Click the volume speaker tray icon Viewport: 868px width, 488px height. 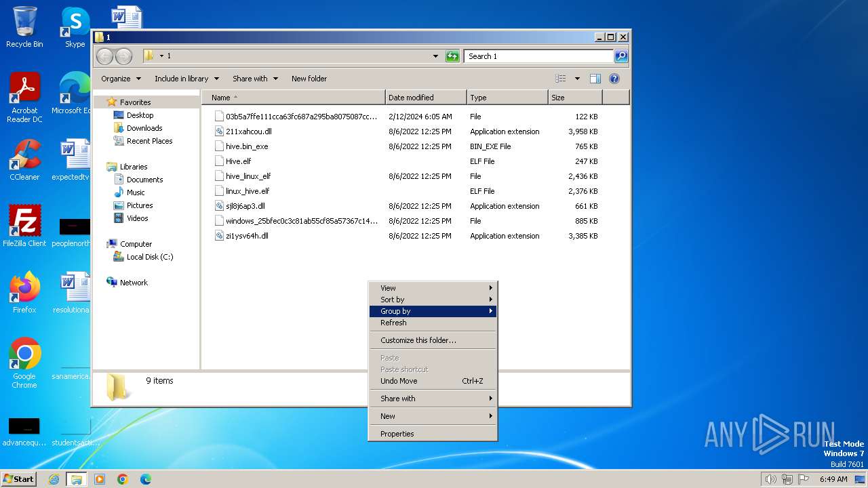770,479
